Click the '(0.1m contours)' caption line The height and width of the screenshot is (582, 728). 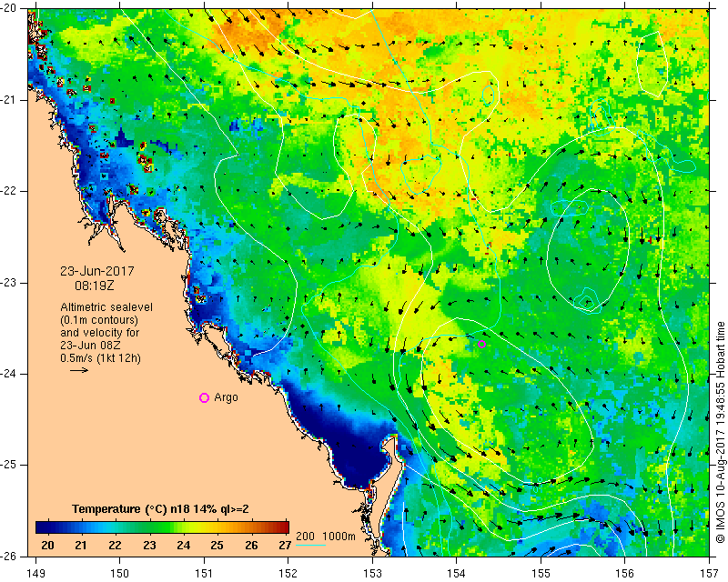(x=99, y=320)
